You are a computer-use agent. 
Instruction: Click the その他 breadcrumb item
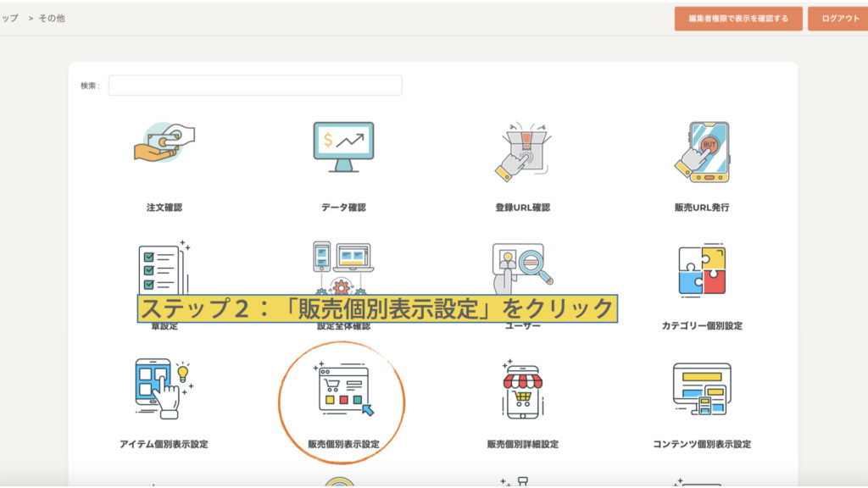[52, 18]
